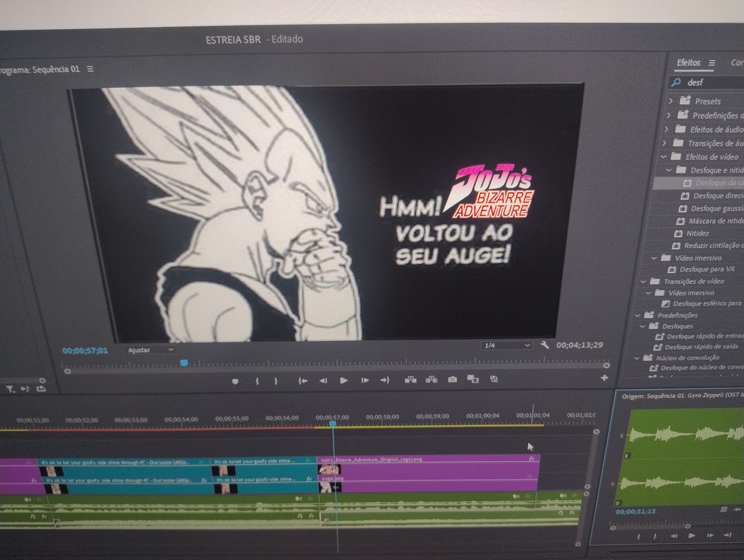Collapse the Desfoques presets folder
Viewport: 744px width, 560px height.
coord(642,325)
